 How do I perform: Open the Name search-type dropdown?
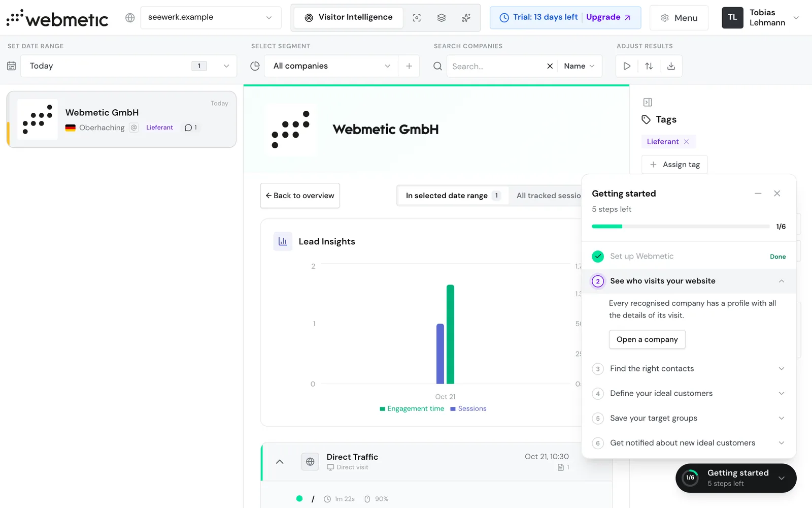point(579,66)
